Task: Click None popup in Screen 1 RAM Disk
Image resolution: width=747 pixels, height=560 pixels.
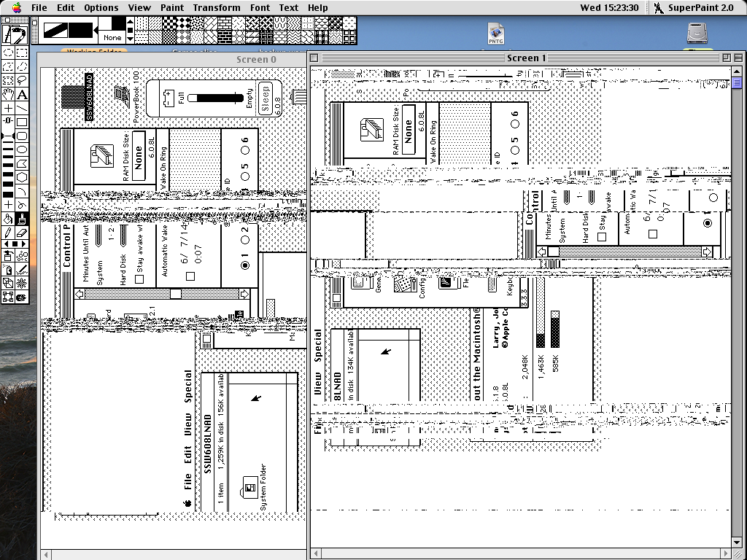Action: coord(409,130)
